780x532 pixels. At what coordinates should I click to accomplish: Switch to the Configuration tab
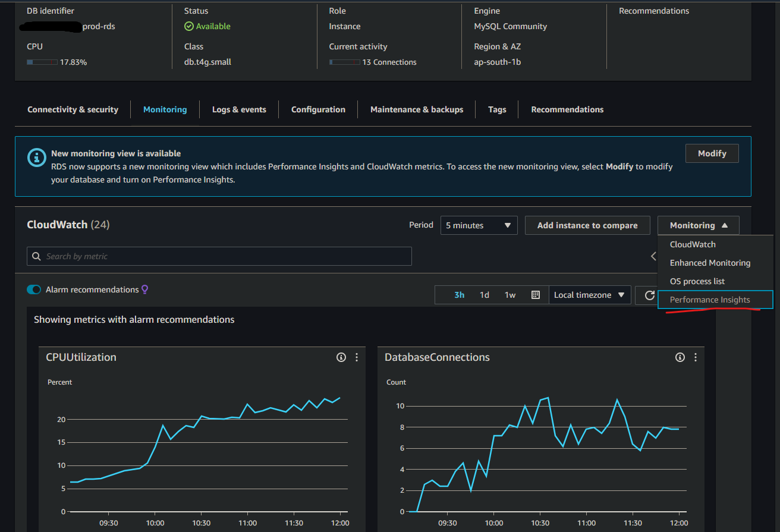pos(318,109)
